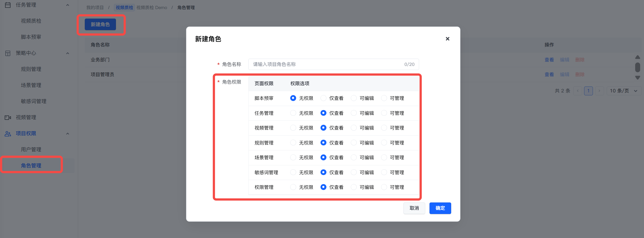This screenshot has height=238, width=644.
Task: Open 场景管理 in the sidebar
Action: [x=31, y=85]
